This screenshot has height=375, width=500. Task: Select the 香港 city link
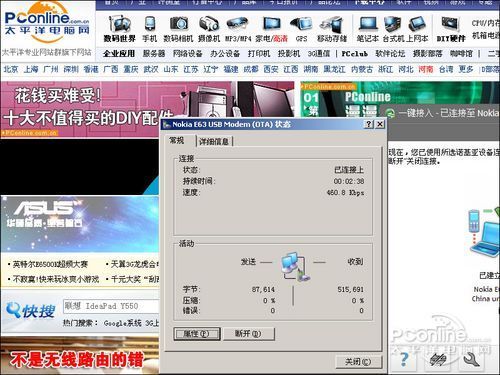91,69
